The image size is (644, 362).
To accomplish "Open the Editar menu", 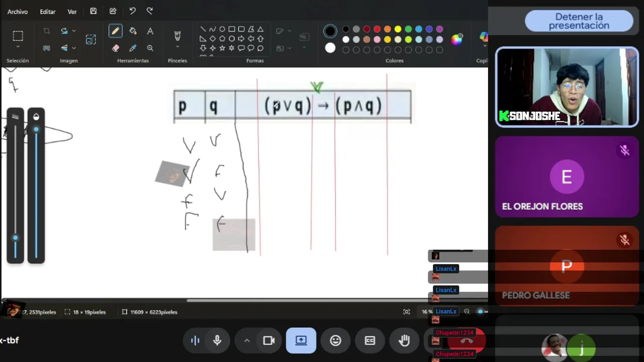I will [48, 12].
